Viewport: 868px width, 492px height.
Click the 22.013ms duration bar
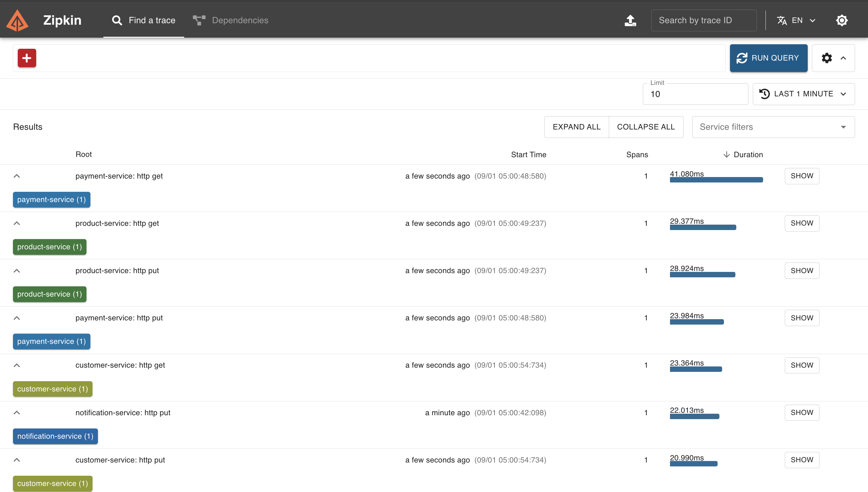click(694, 416)
